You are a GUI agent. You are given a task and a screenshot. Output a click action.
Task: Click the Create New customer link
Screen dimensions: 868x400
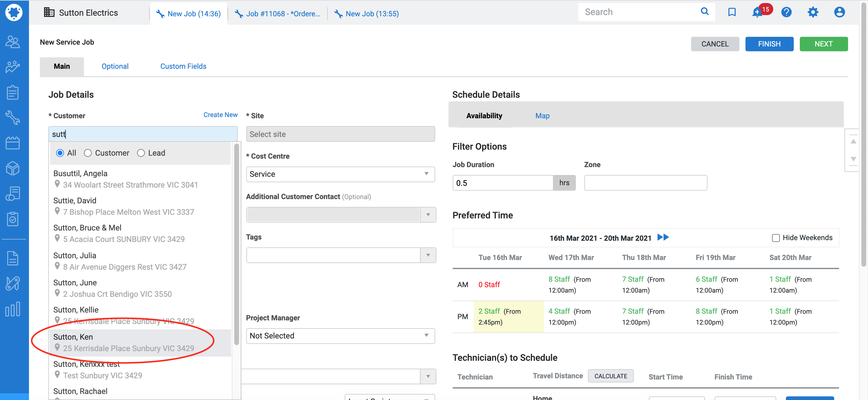click(x=220, y=115)
